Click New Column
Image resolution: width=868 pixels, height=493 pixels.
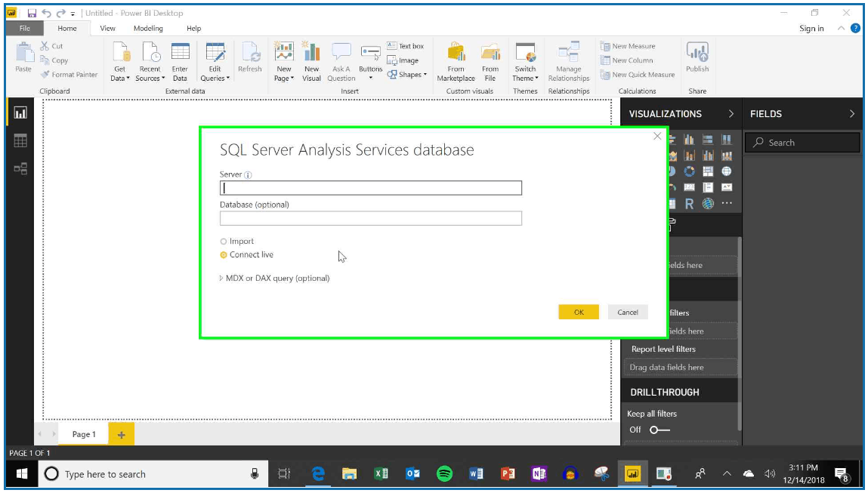pyautogui.click(x=627, y=60)
